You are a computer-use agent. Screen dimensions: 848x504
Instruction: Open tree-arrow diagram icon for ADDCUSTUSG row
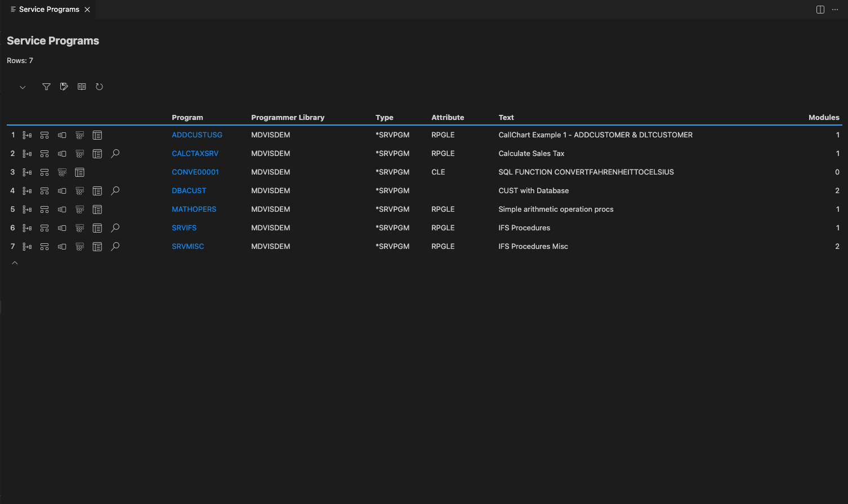[27, 135]
